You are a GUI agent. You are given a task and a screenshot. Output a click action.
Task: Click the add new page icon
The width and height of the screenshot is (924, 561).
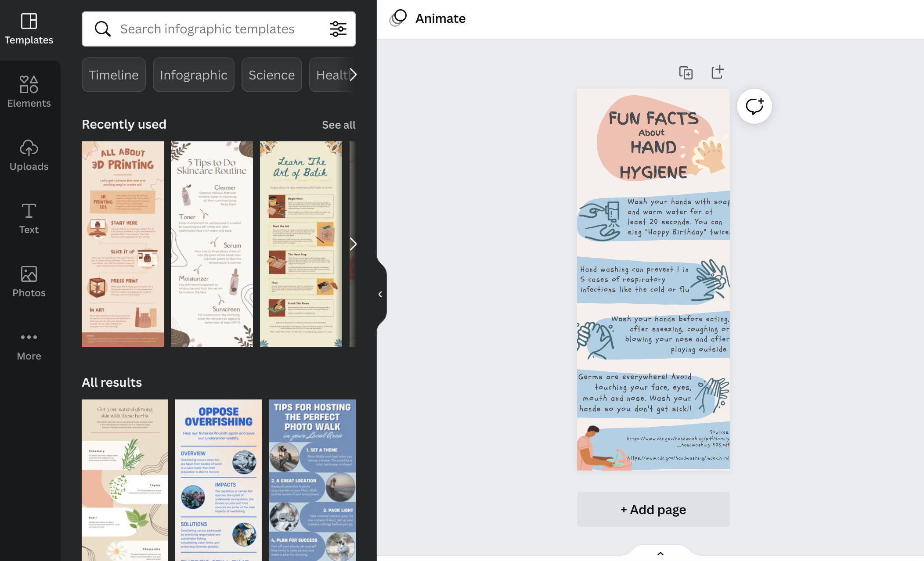pyautogui.click(x=717, y=72)
